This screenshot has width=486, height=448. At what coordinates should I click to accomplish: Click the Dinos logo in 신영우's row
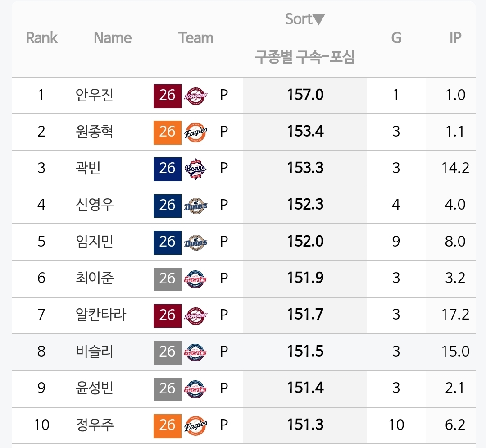[x=196, y=206]
